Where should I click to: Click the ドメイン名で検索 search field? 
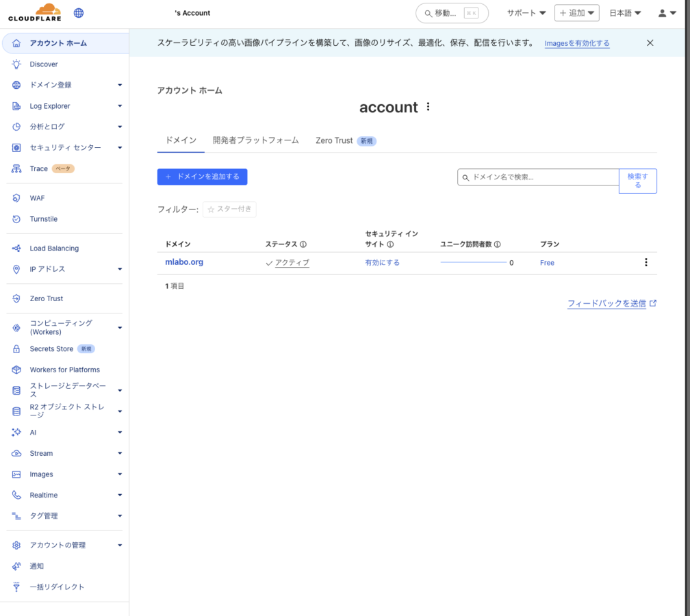(537, 177)
